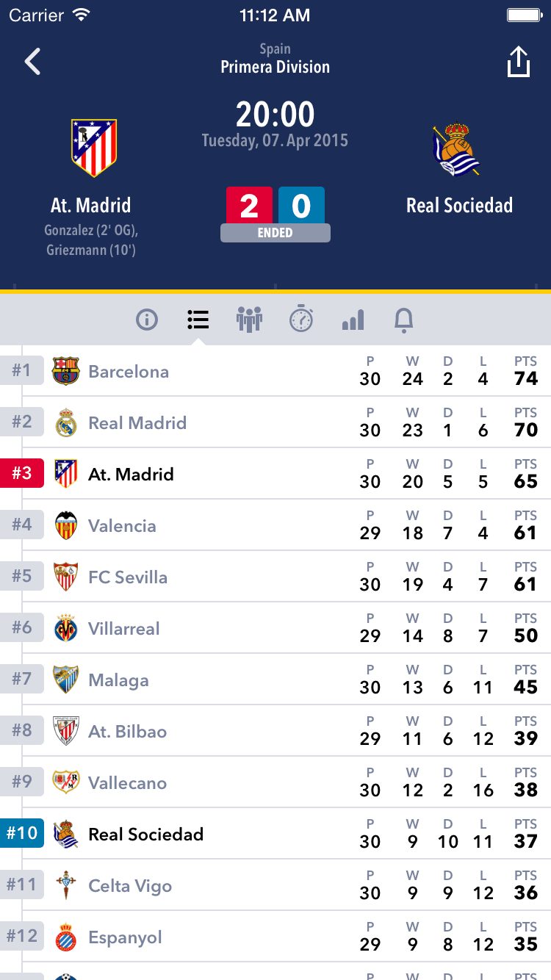The image size is (551, 980).
Task: Choose Villarreal from the table
Action: pos(275,628)
